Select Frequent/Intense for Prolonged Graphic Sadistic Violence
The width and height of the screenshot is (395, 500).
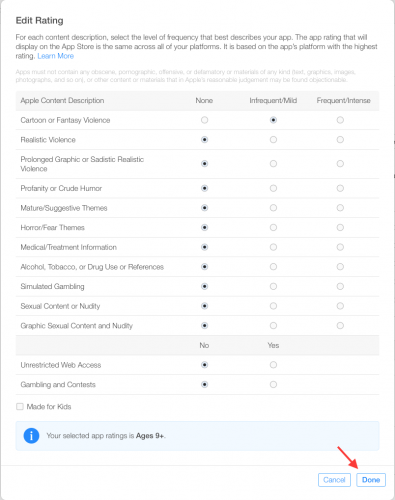click(x=340, y=164)
